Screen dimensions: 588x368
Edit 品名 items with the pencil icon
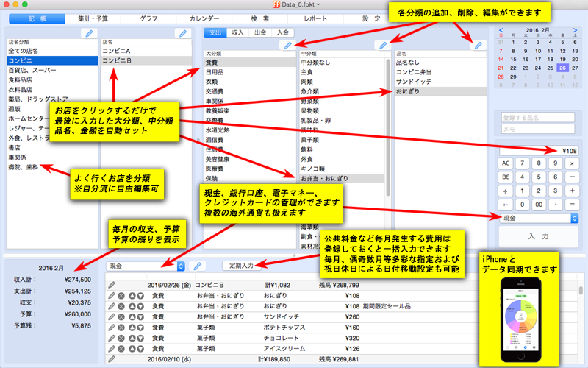click(x=478, y=46)
